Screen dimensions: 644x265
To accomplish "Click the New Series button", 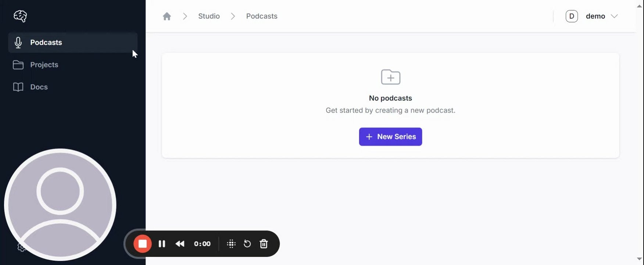I will coord(390,137).
